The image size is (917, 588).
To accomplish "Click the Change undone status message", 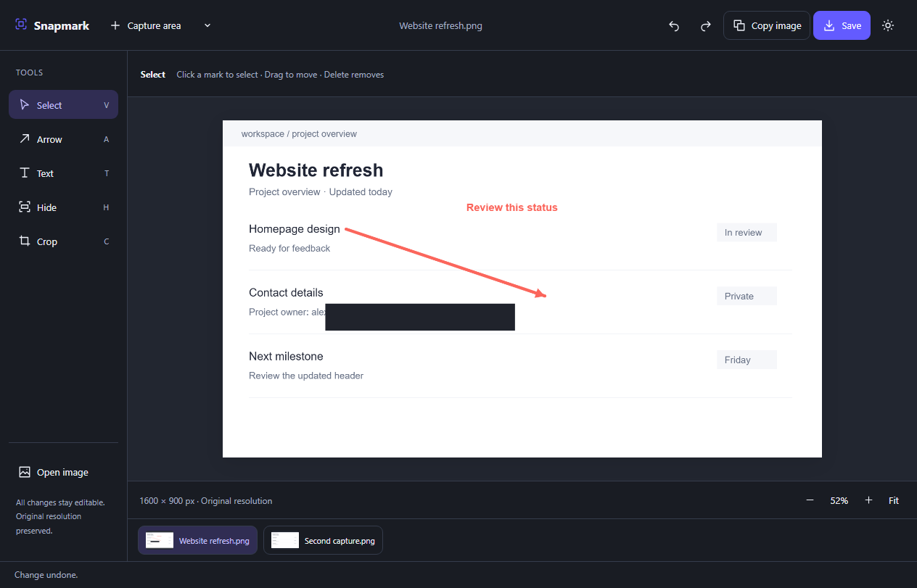I will click(x=46, y=575).
